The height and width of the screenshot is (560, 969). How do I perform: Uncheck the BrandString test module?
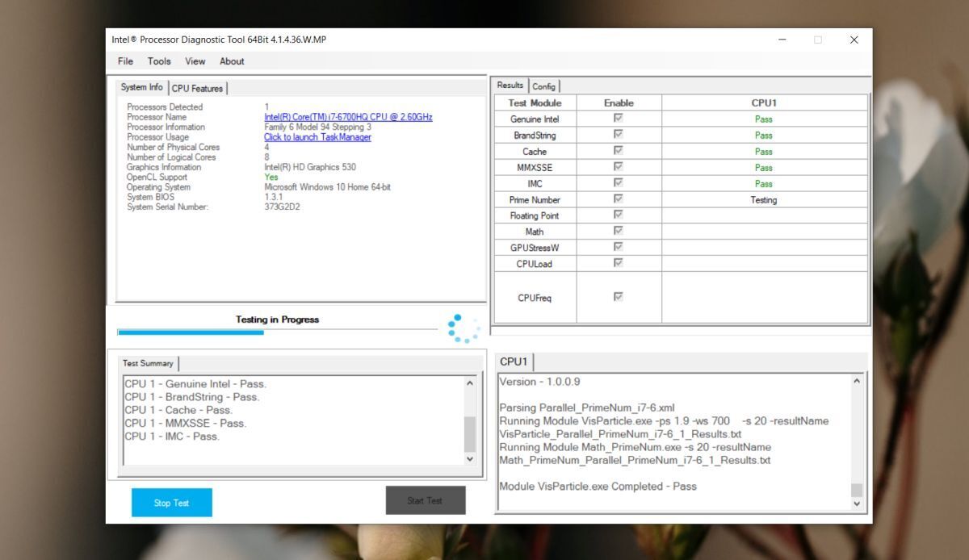(x=618, y=134)
